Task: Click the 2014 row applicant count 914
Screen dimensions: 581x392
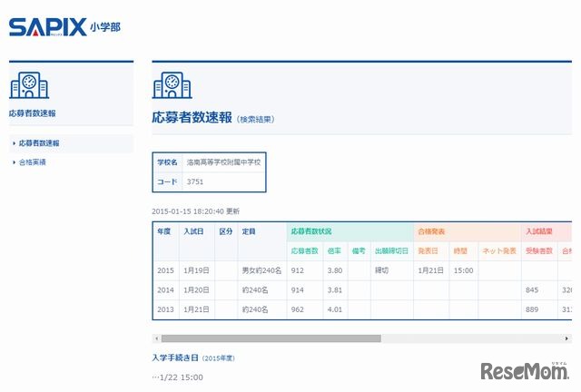Action: pyautogui.click(x=299, y=289)
